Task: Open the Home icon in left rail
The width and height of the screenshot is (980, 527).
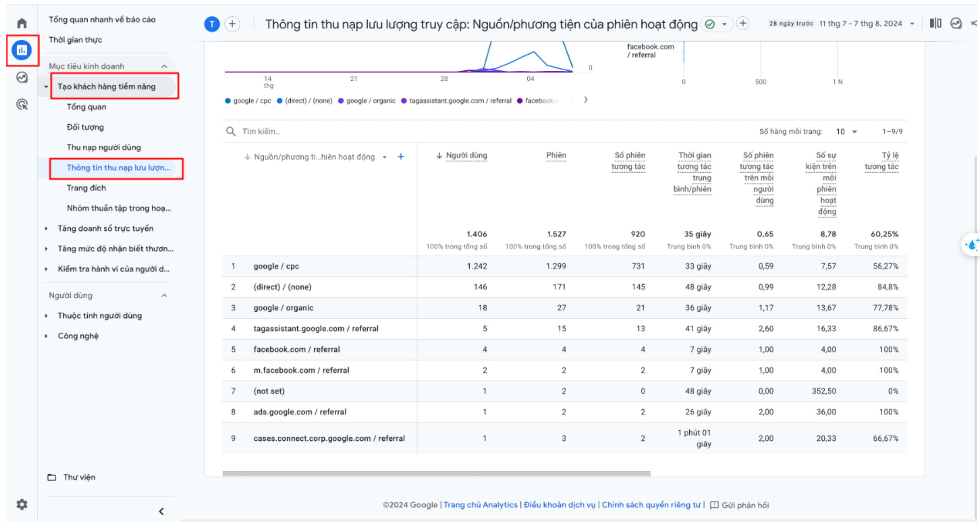Action: (22, 23)
